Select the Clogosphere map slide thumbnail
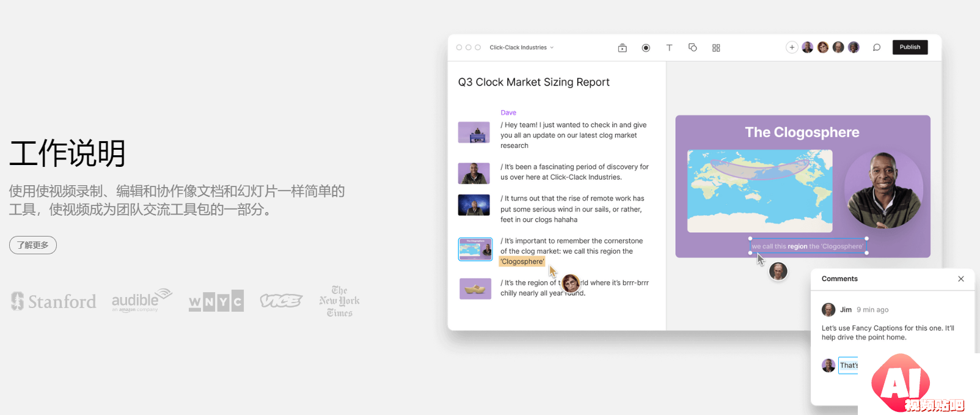Viewport: 980px width, 415px height. (475, 249)
